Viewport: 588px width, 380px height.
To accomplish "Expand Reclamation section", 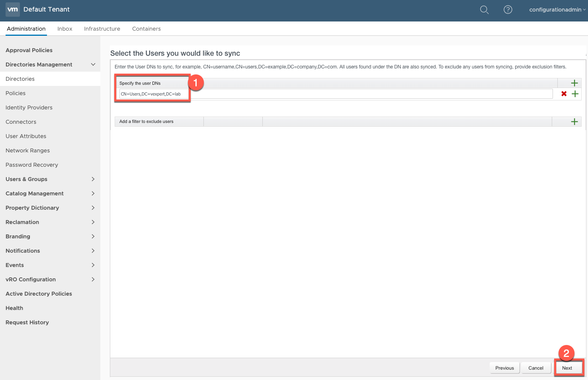I will [x=93, y=222].
